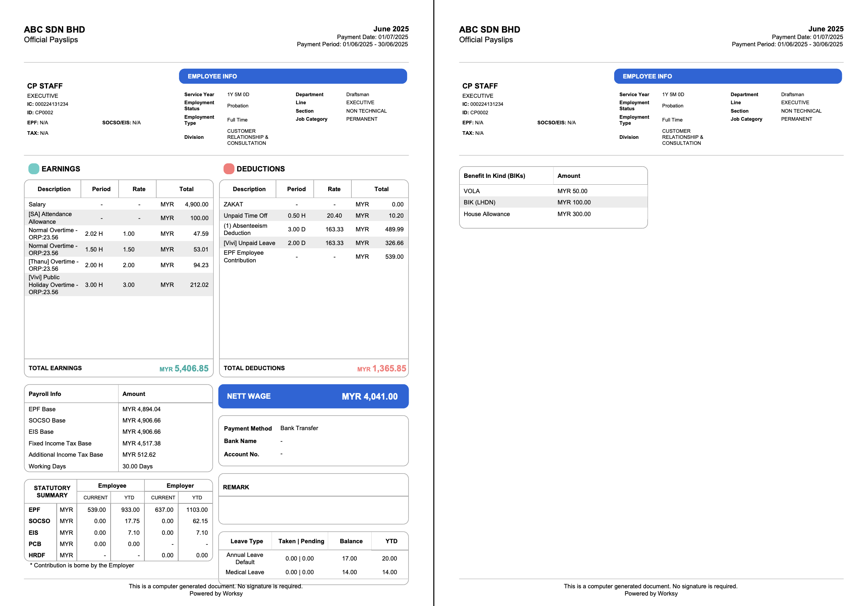The width and height of the screenshot is (868, 606).
Task: Select the Total Deductions amount 1,365.85
Action: (389, 368)
